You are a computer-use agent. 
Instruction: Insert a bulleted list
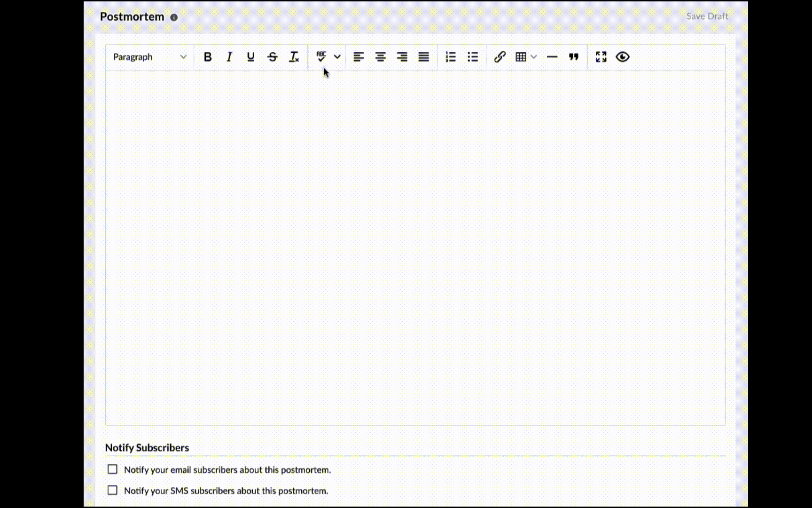472,57
